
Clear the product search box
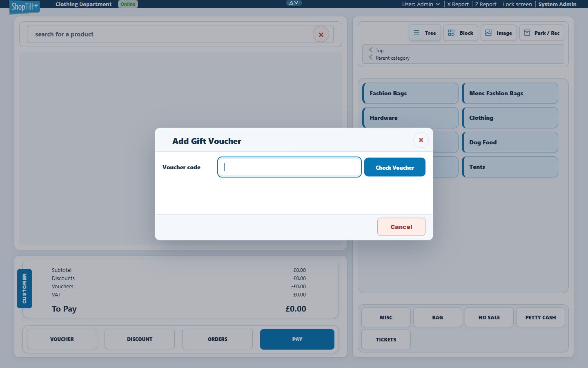[321, 34]
